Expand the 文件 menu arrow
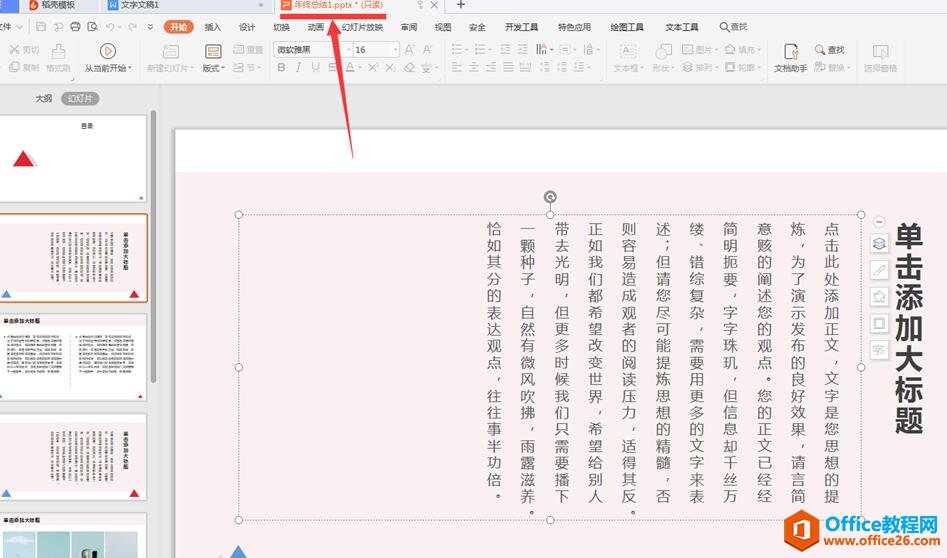The image size is (947, 558). 20,27
